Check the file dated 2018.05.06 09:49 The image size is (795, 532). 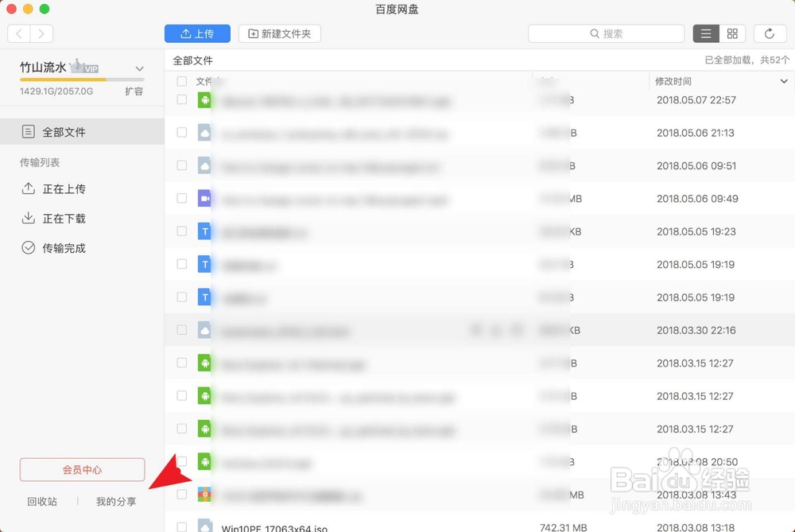(181, 198)
